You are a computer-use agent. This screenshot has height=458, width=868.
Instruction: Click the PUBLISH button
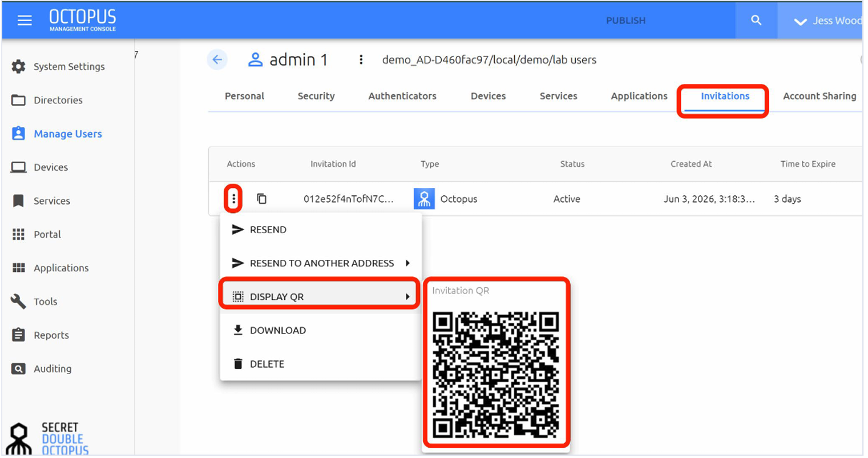625,21
